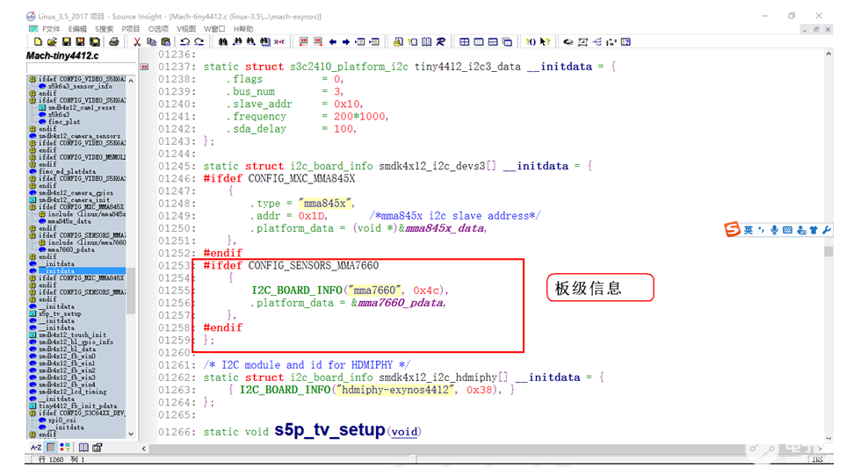Click the Sogou keyboard icon
Viewport: 868px width, 467px height.
787,230
